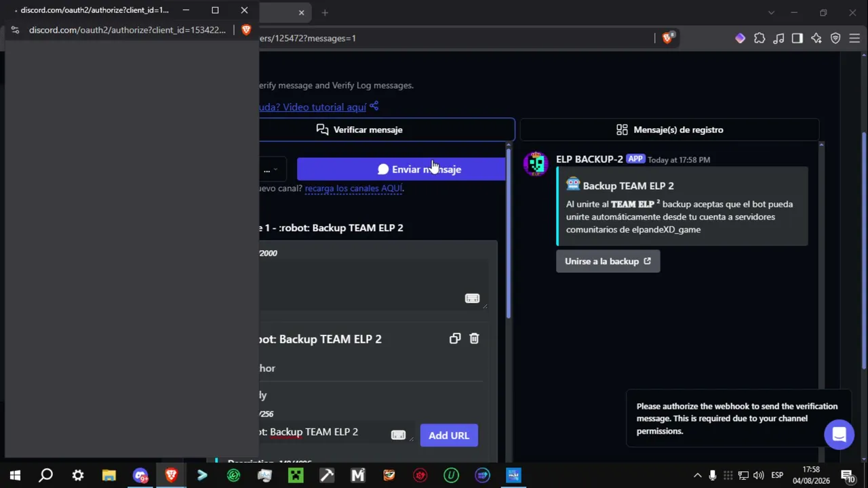This screenshot has height=488, width=868.
Task: Toggle the browser sidebar panel
Action: tap(797, 39)
